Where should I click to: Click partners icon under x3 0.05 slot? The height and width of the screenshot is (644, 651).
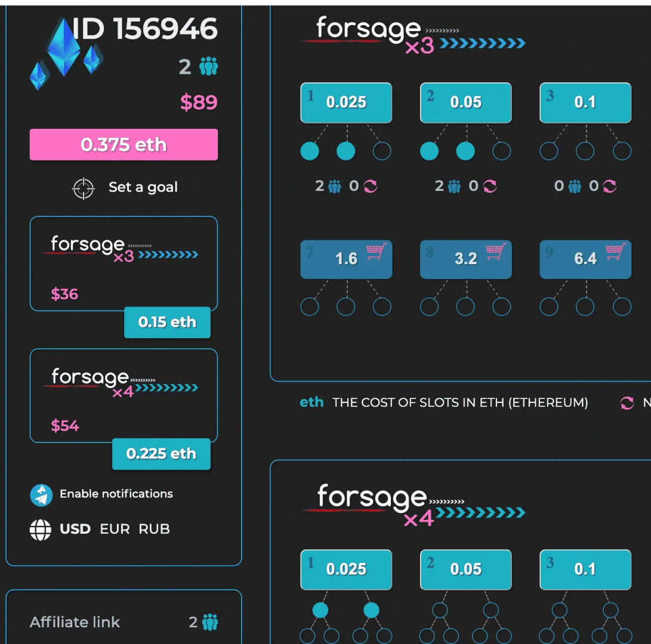tap(454, 186)
